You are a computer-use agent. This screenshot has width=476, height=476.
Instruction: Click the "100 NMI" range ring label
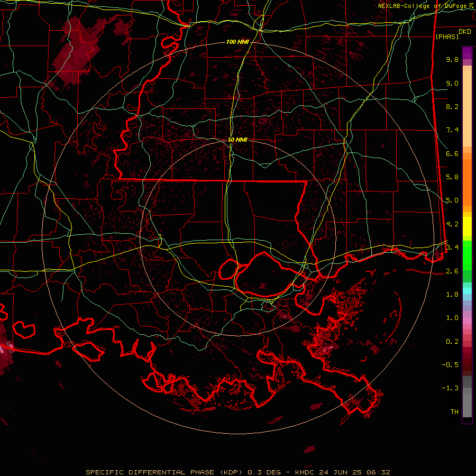pyautogui.click(x=237, y=42)
